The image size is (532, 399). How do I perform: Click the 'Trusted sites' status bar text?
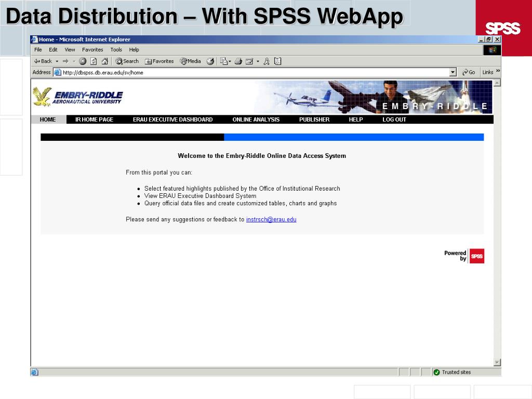click(456, 372)
